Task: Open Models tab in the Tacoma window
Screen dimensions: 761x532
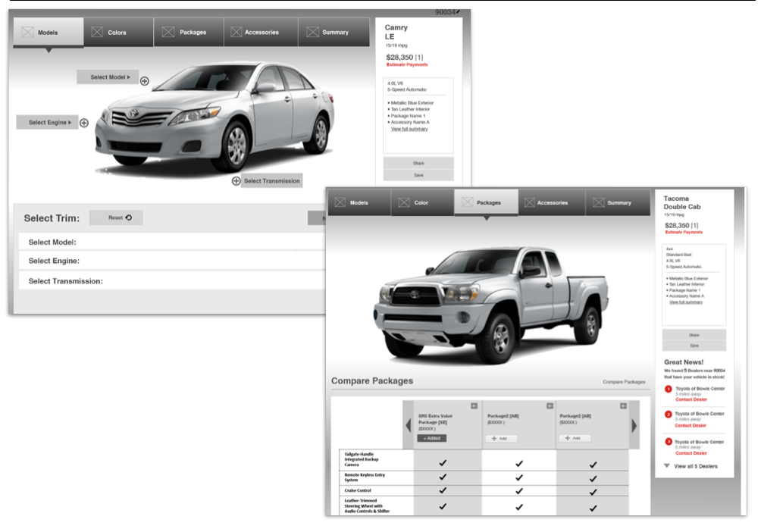Action: tap(359, 202)
